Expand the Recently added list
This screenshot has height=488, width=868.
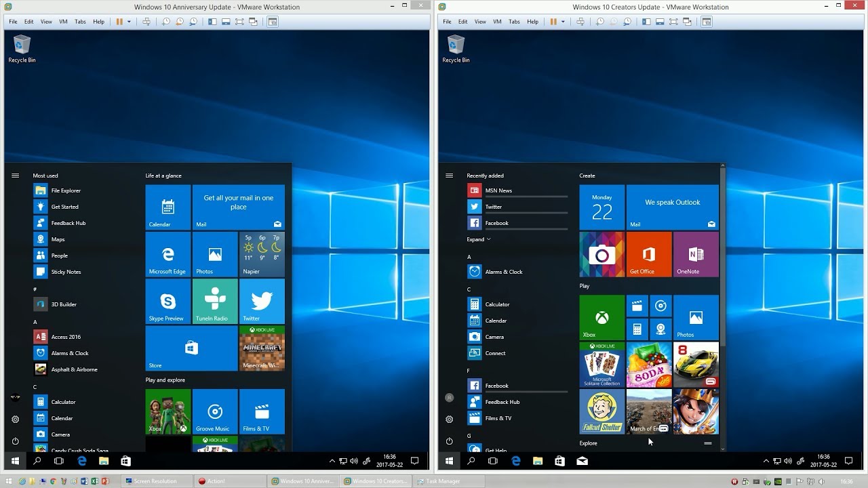pyautogui.click(x=478, y=239)
